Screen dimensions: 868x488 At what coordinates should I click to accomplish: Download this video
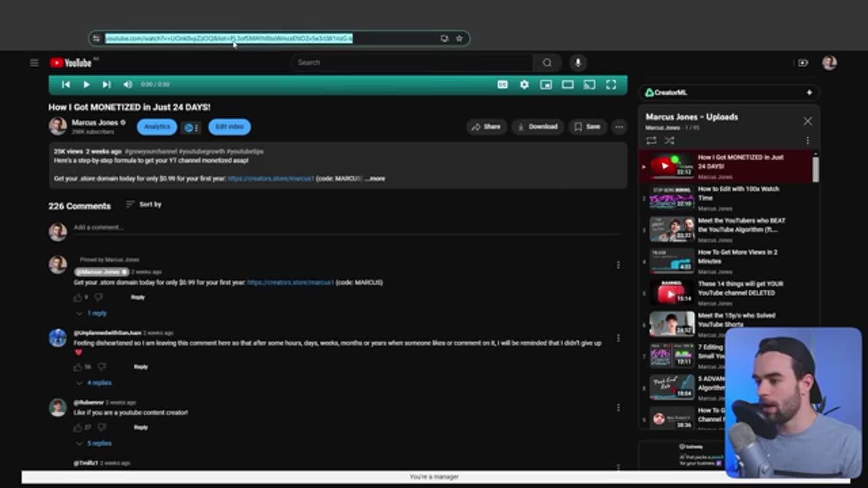pos(537,127)
